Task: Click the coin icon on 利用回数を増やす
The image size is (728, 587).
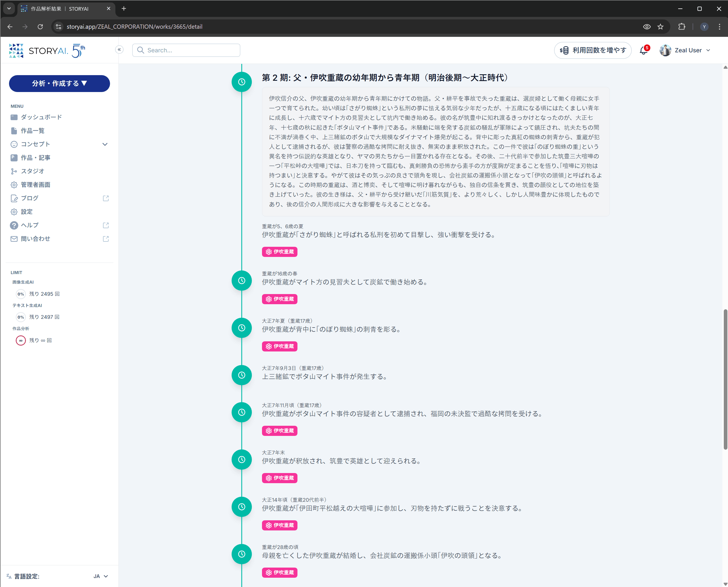Action: tap(564, 50)
